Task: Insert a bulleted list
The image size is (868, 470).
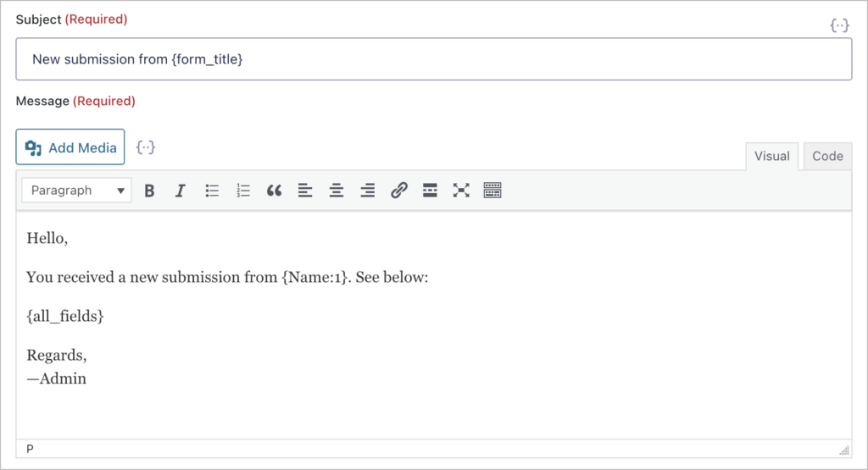Action: pyautogui.click(x=211, y=191)
